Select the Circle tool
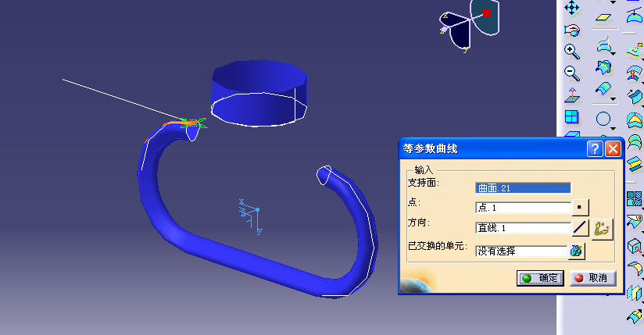 pos(603,119)
